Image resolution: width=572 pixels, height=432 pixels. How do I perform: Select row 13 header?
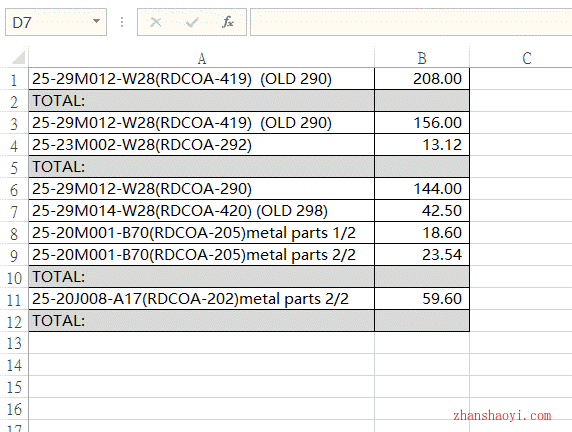(x=14, y=343)
